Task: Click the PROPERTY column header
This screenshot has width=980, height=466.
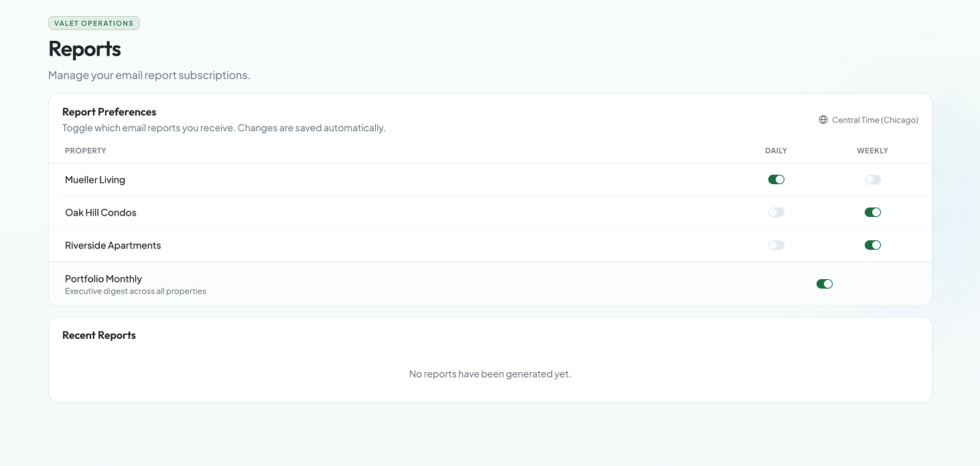Action: 86,151
